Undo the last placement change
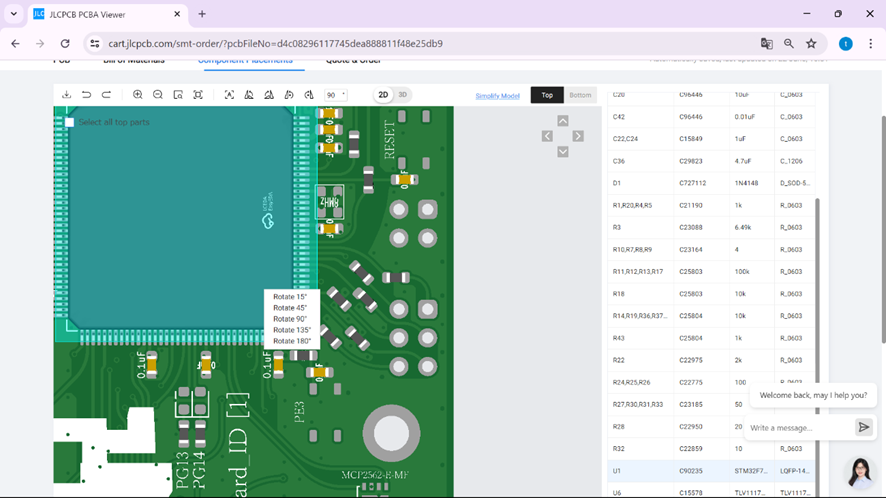The width and height of the screenshot is (886, 498). click(x=86, y=94)
